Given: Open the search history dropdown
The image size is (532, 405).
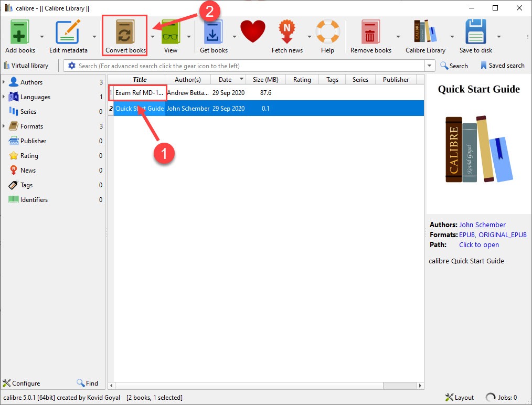Looking at the screenshot, I should click(430, 66).
